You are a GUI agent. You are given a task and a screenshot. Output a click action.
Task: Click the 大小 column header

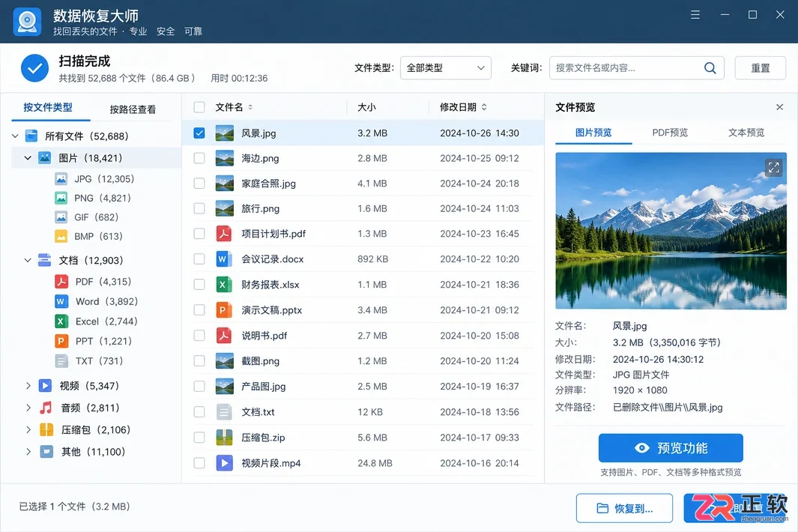pyautogui.click(x=366, y=107)
